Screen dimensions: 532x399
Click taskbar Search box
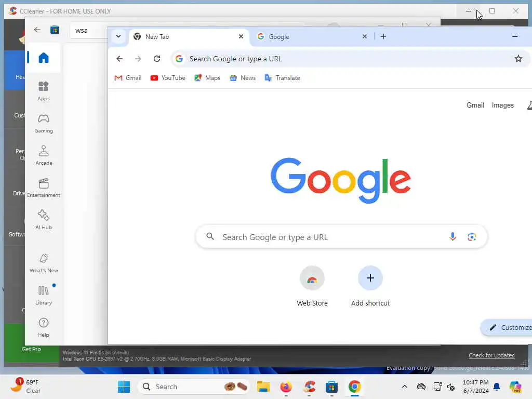tap(193, 387)
